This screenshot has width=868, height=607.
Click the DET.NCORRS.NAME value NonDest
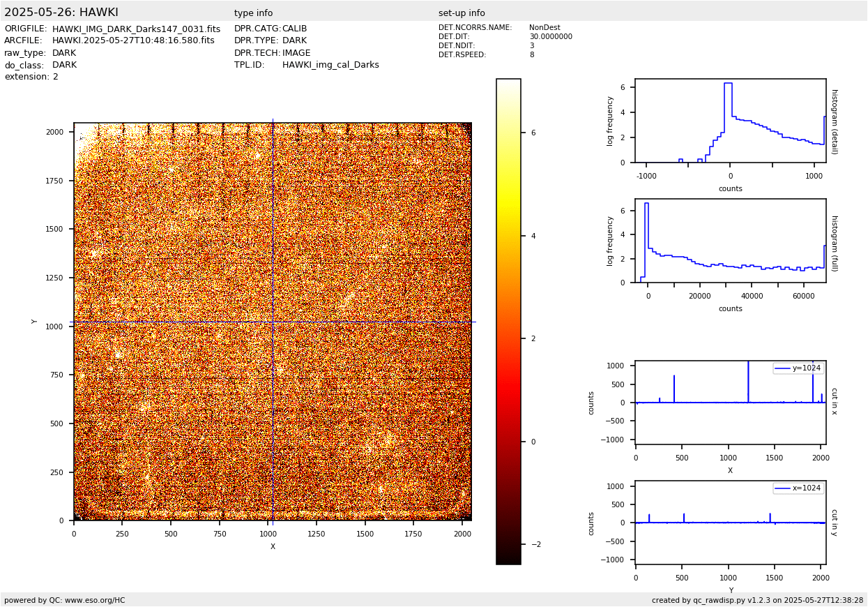coord(545,28)
